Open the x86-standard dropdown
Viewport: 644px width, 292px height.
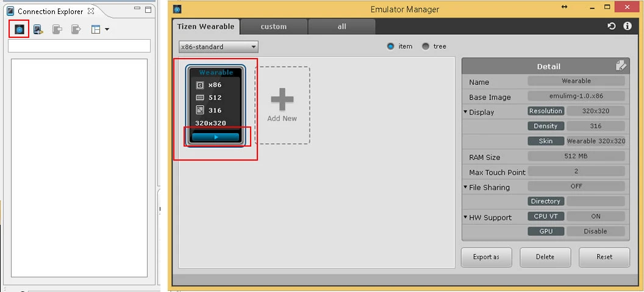(x=218, y=47)
